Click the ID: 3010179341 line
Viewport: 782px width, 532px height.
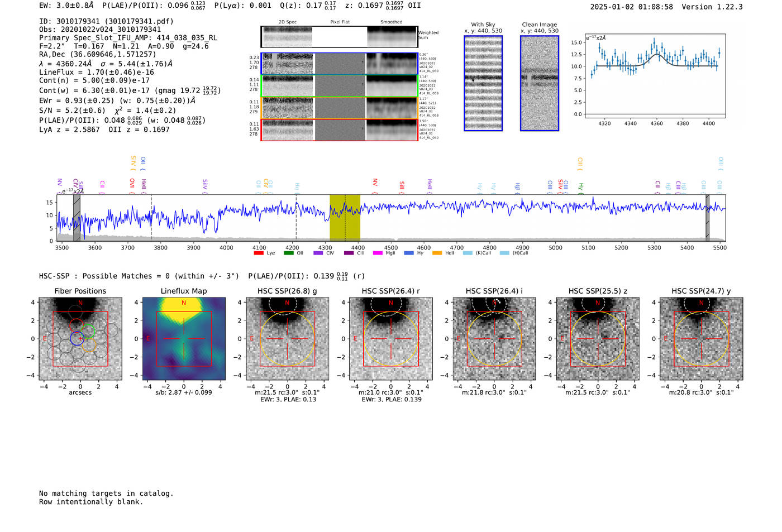106,21
